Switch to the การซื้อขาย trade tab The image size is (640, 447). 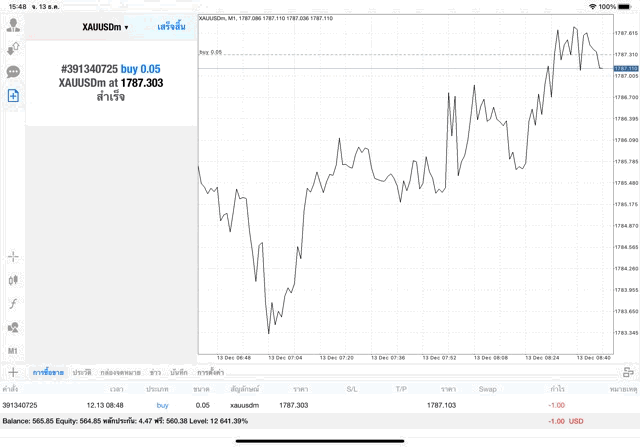click(x=48, y=372)
